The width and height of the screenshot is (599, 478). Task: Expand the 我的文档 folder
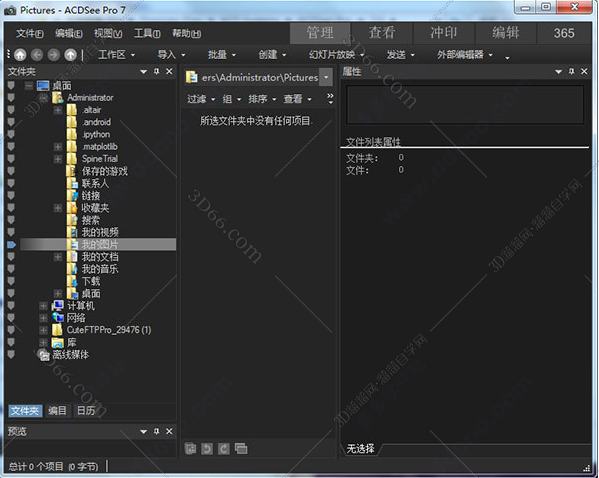coord(58,257)
